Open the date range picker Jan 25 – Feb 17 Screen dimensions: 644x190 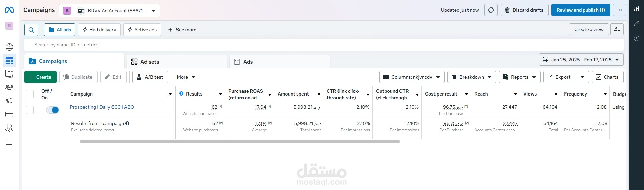pos(581,60)
